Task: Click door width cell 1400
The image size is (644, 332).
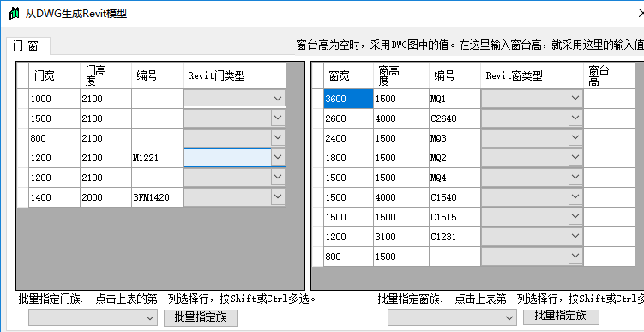Action: click(54, 197)
